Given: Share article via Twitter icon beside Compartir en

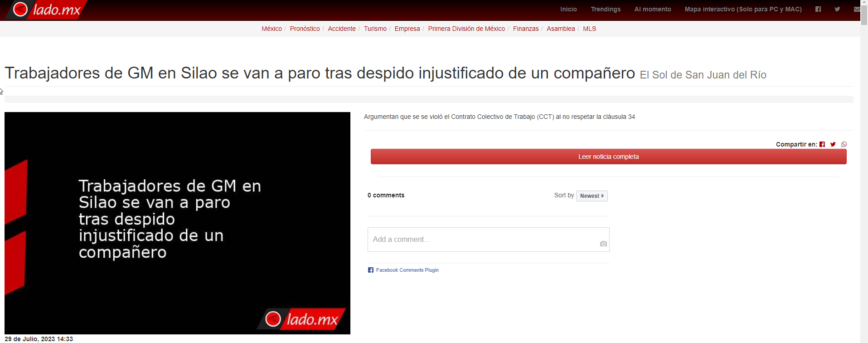Looking at the screenshot, I should coord(833,144).
